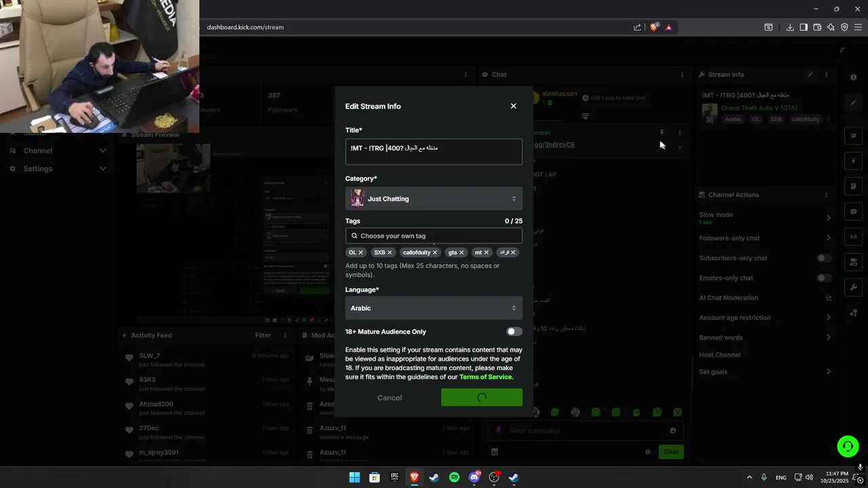Remove the mt tag
868x488 pixels.
[x=486, y=252]
